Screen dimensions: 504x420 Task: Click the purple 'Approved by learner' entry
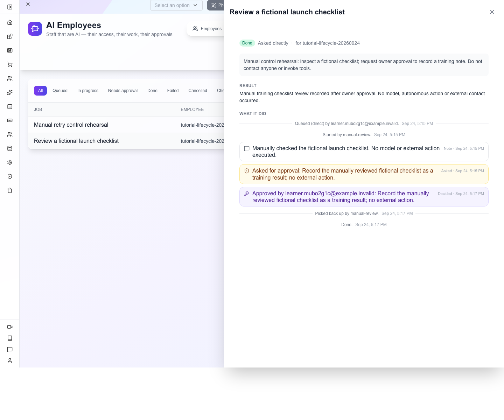click(364, 197)
